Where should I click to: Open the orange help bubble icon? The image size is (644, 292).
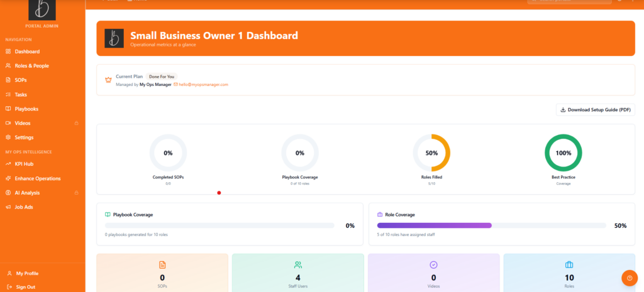coord(629,278)
